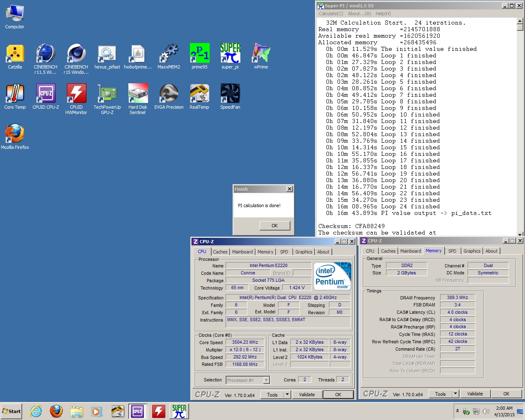Open hexus_pifast desktop shortcut
The width and height of the screenshot is (525, 420).
[107, 57]
